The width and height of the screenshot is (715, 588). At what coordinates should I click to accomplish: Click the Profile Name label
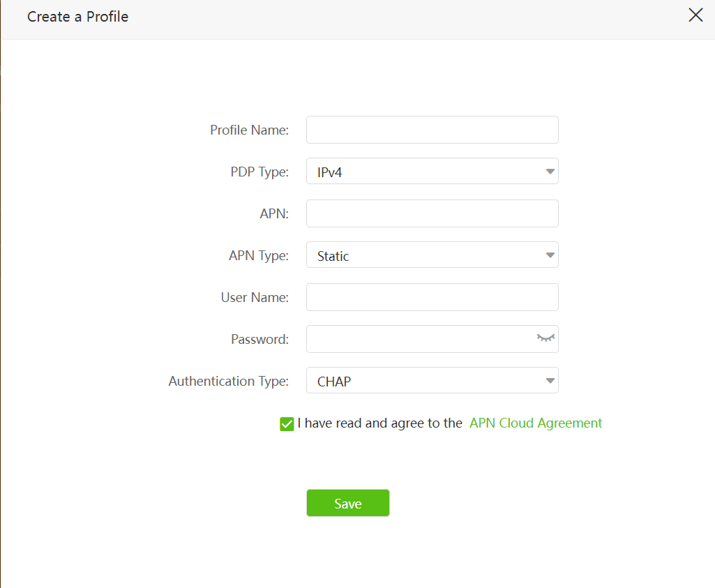[249, 130]
